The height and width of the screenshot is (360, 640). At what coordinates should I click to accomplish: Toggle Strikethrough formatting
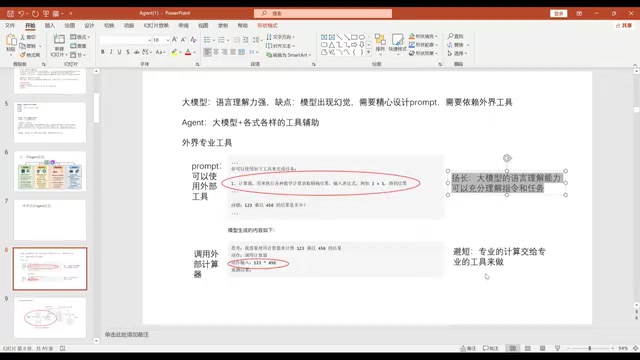tap(137, 52)
